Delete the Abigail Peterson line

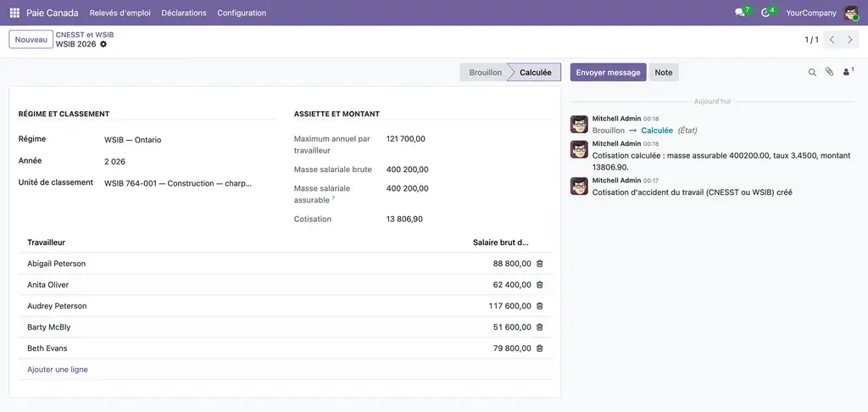click(540, 264)
